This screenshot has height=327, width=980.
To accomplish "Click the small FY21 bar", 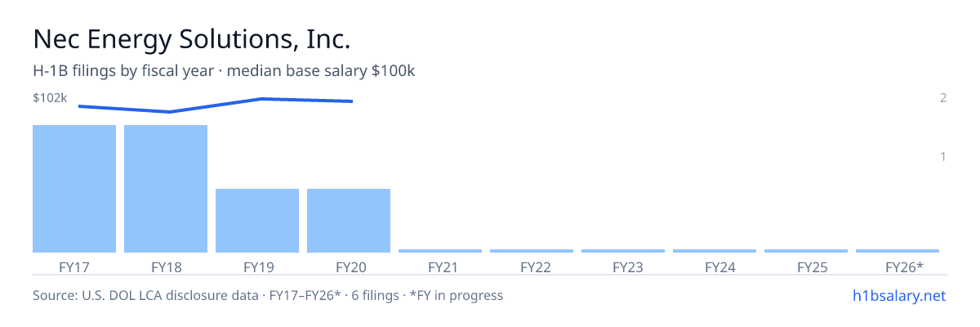I will click(x=440, y=251).
